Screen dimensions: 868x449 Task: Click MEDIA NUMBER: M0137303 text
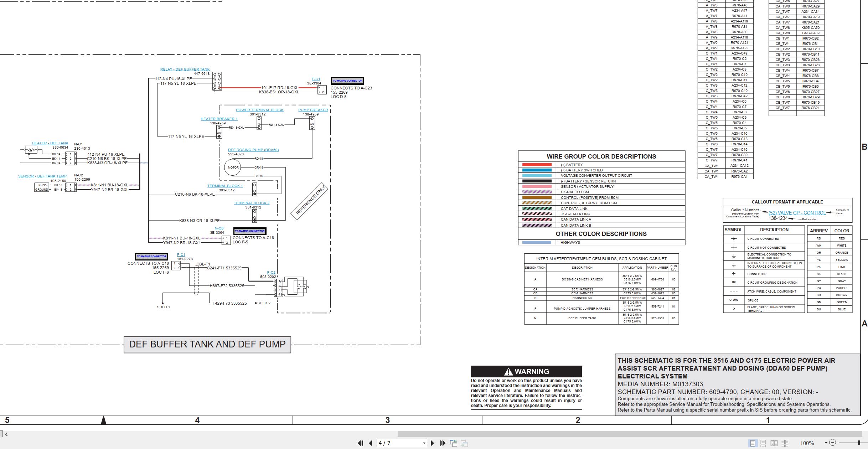660,384
